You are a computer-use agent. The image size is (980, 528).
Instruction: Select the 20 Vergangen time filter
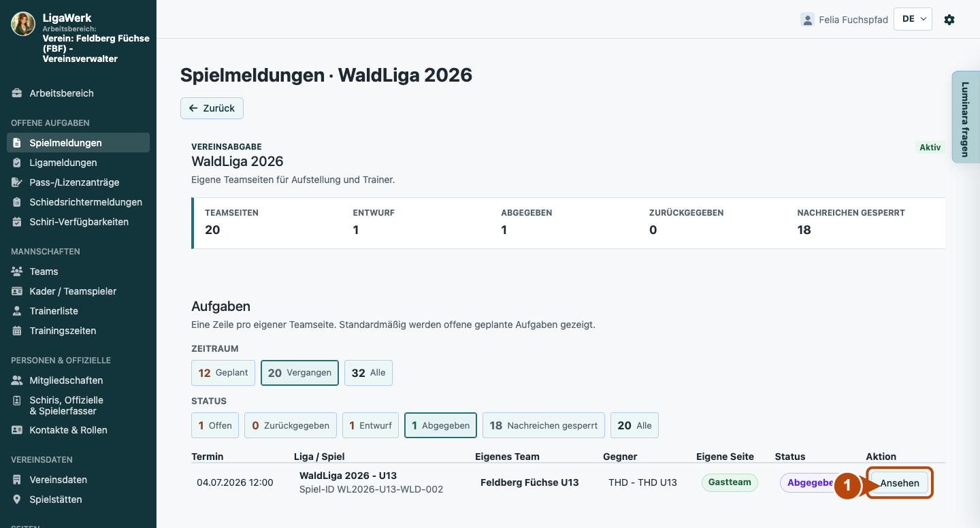tap(299, 373)
